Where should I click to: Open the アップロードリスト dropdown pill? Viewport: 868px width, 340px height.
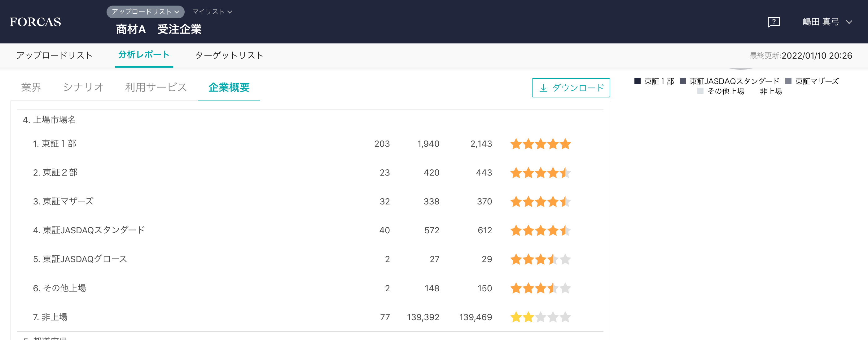click(x=145, y=12)
